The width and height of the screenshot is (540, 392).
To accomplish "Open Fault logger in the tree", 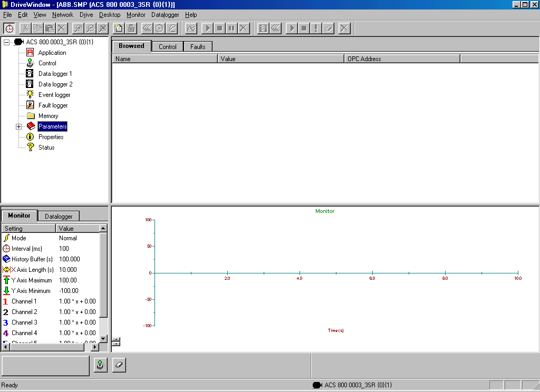I will pos(53,105).
